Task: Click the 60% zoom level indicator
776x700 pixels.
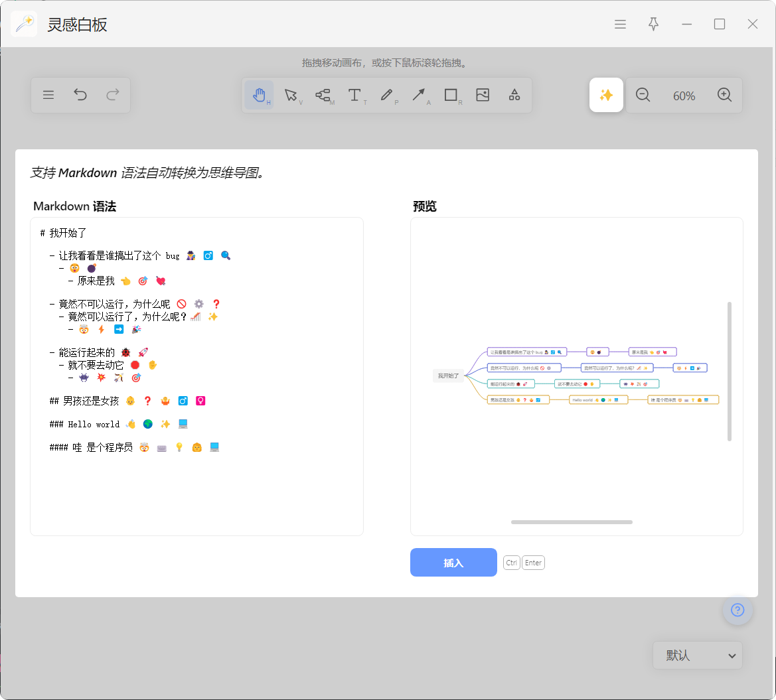Action: 684,96
